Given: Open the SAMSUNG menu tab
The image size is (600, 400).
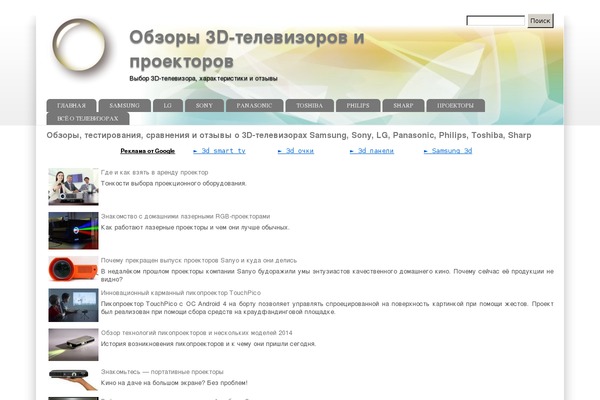Looking at the screenshot, I should [125, 105].
